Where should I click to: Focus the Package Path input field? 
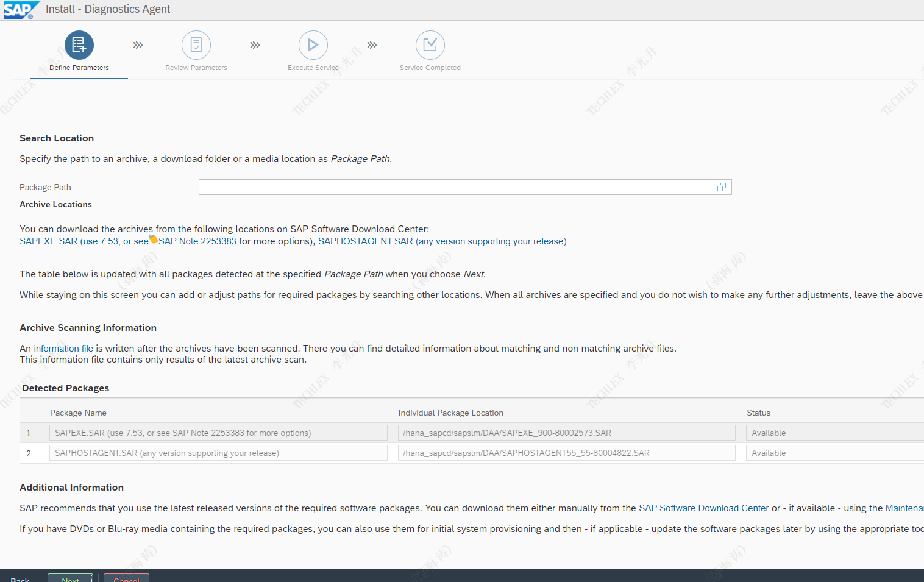click(465, 187)
